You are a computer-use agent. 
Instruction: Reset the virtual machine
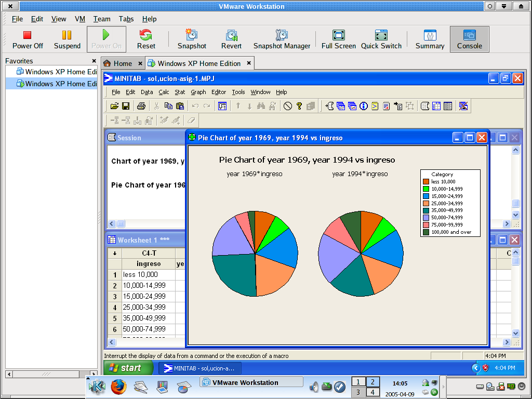coord(146,39)
